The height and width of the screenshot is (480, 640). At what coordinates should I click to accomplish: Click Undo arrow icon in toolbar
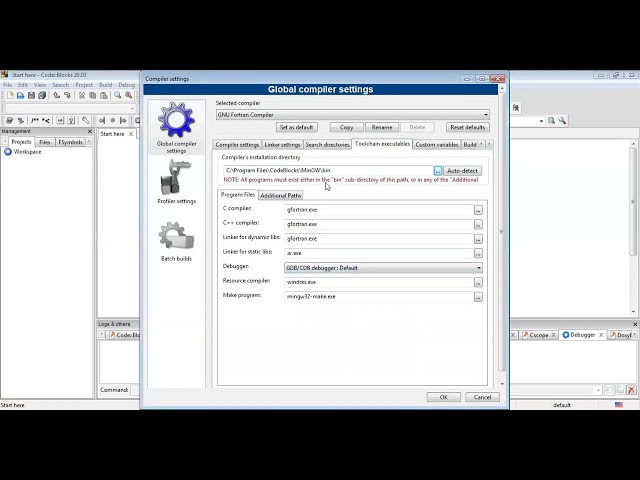(x=56, y=96)
